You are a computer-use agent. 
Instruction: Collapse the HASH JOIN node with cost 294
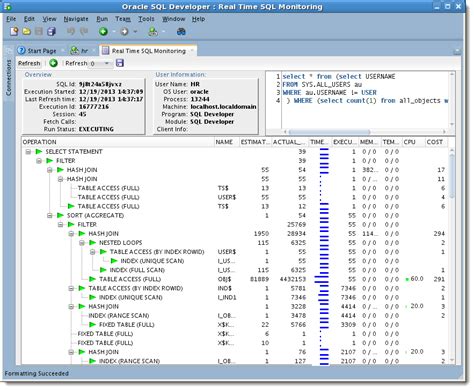[x=71, y=234]
